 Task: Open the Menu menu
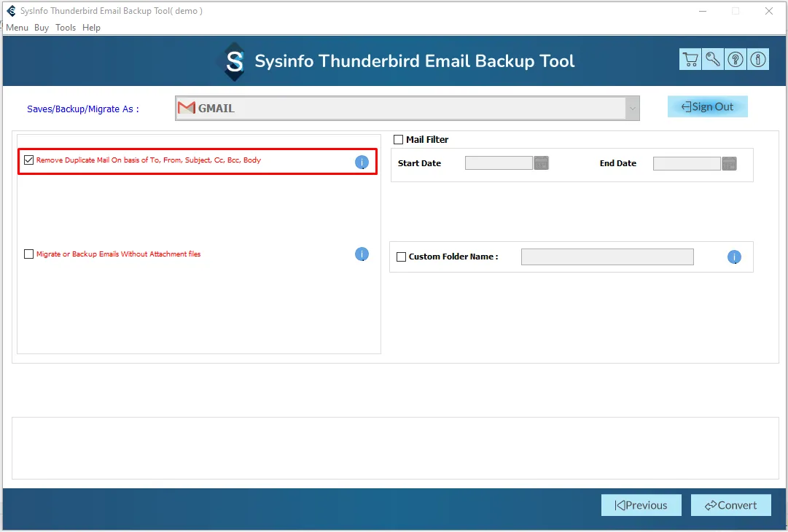click(x=17, y=28)
